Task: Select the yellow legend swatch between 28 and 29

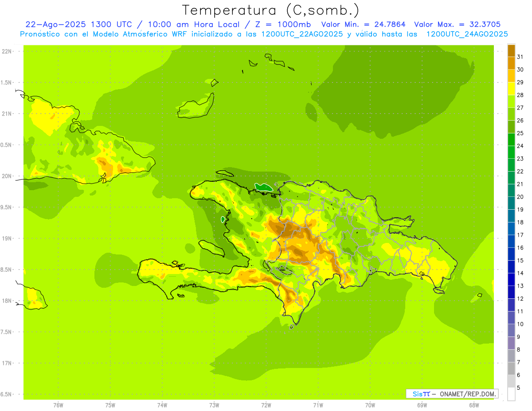Action: tap(511, 89)
